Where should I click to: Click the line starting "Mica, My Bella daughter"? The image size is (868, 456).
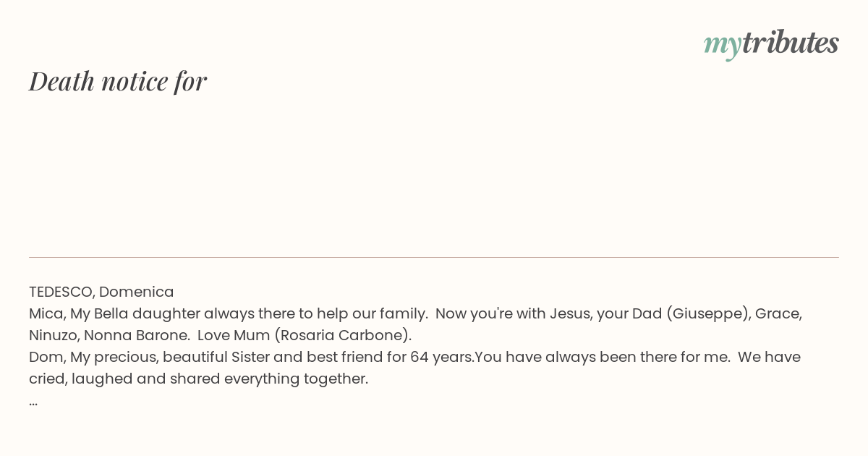coord(415,313)
